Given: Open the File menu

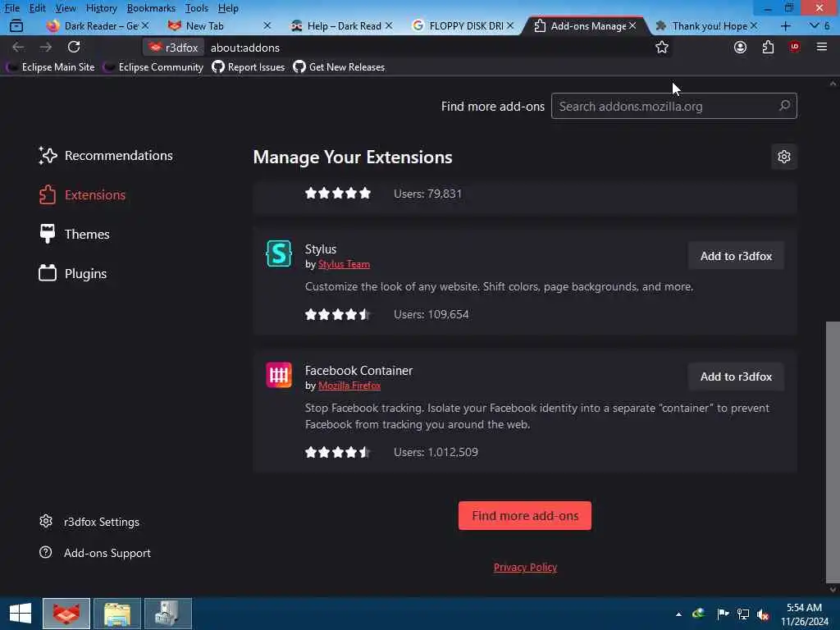Looking at the screenshot, I should coord(11,8).
